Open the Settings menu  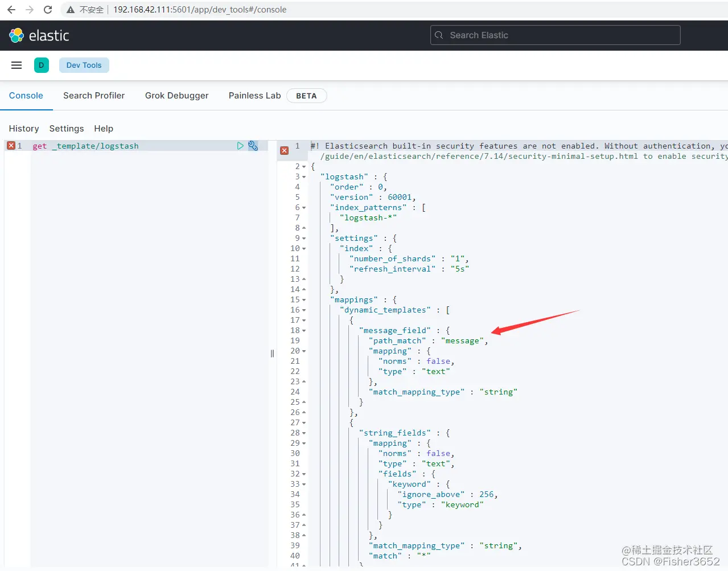tap(67, 129)
